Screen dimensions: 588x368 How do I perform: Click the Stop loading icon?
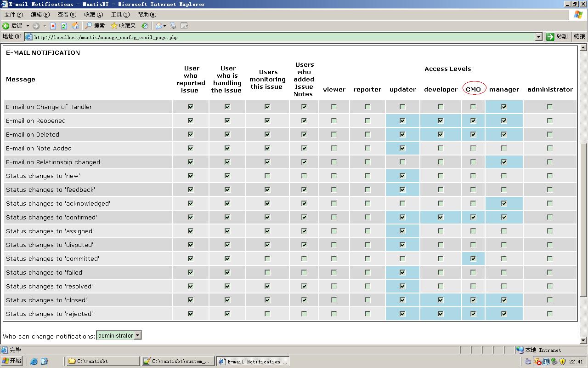coord(53,26)
